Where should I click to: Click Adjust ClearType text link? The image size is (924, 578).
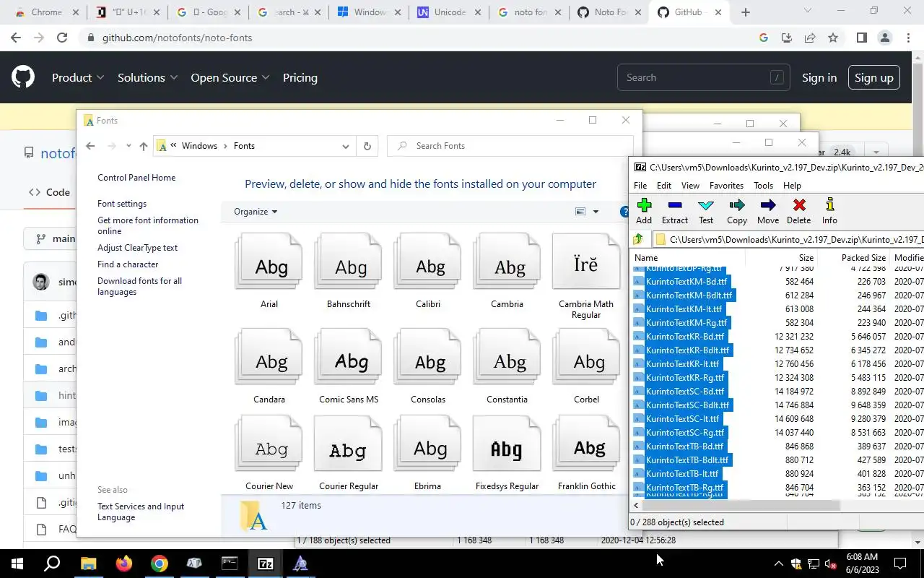[137, 248]
